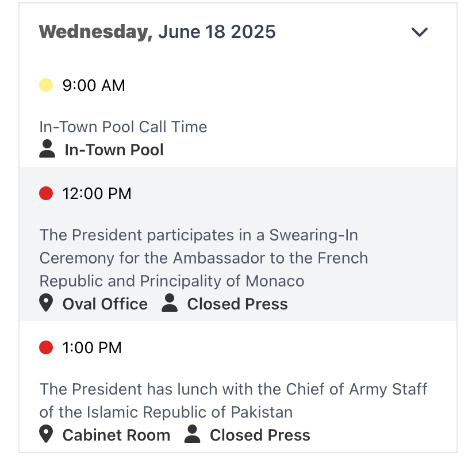Click the person icon next to In-Town Pool
This screenshot has width=476, height=459.
47,148
